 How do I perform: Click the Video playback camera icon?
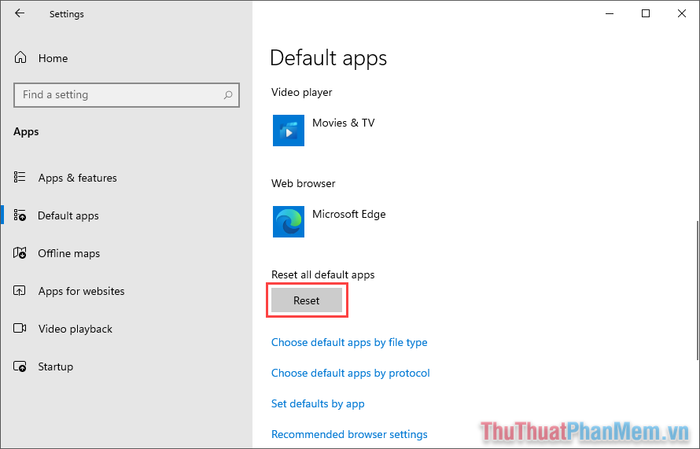20,328
